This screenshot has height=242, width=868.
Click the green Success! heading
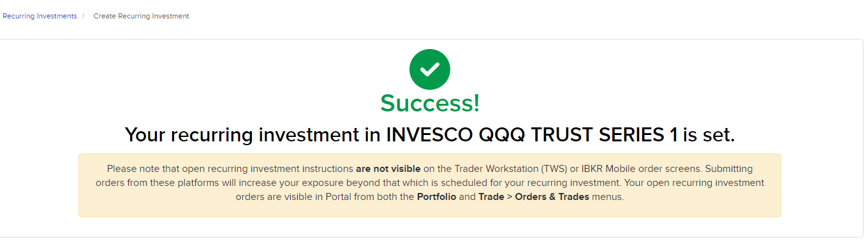(430, 103)
